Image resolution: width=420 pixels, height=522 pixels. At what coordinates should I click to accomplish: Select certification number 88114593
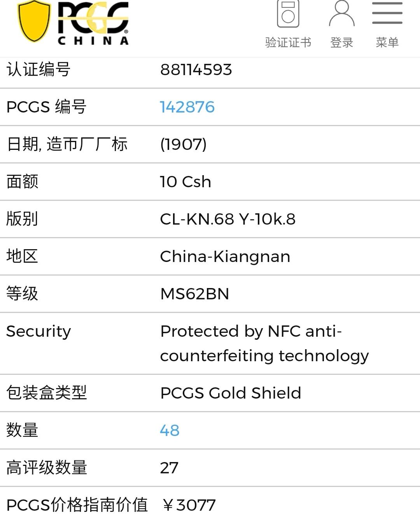coord(196,70)
